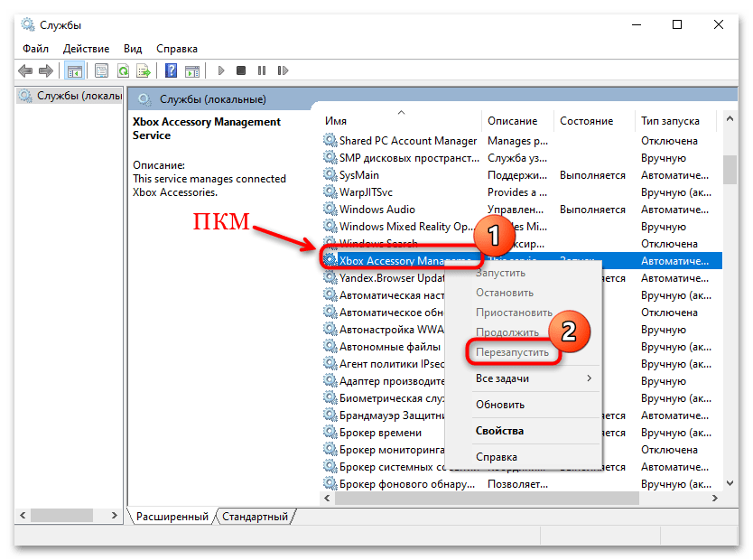Screen dimensions: 753x560
Task: Click the left pane's scroll-left arrow
Action: pos(23,516)
